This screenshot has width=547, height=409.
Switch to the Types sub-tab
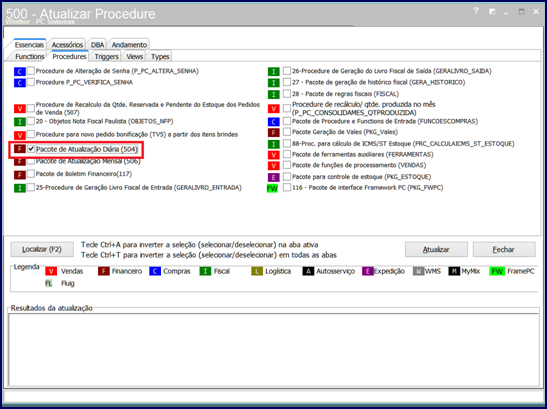(160, 57)
